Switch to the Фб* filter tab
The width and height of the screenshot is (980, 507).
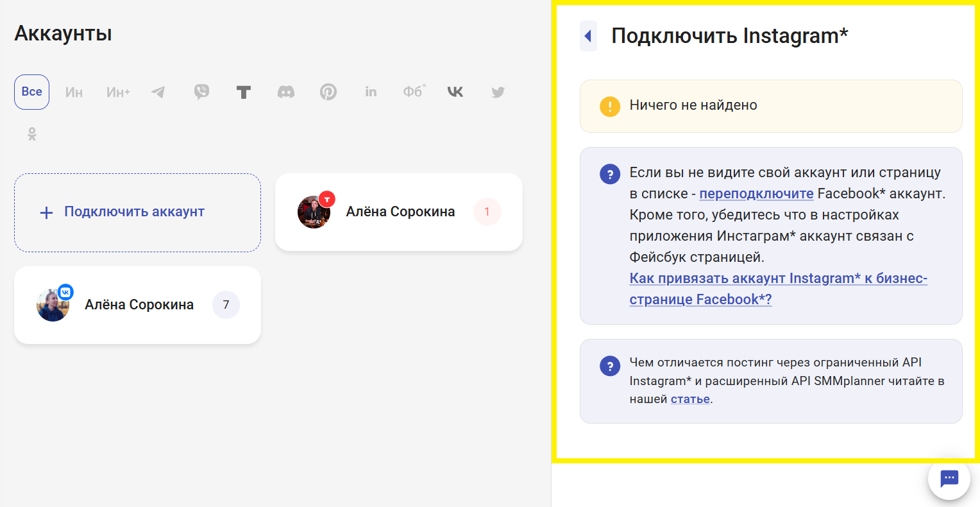click(x=414, y=92)
